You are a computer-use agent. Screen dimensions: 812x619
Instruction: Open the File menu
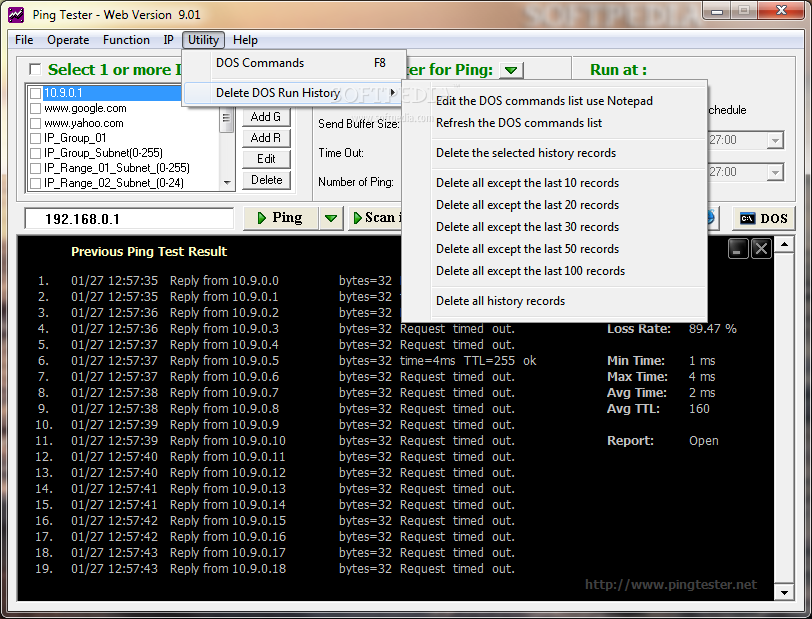tap(24, 40)
